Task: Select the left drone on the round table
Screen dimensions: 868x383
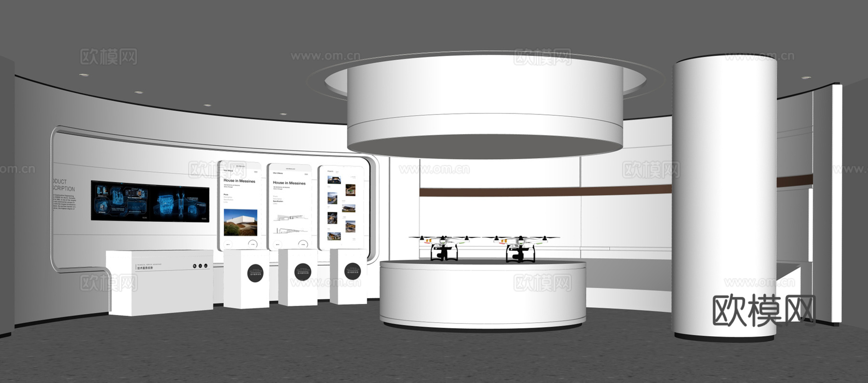Action: [445, 247]
